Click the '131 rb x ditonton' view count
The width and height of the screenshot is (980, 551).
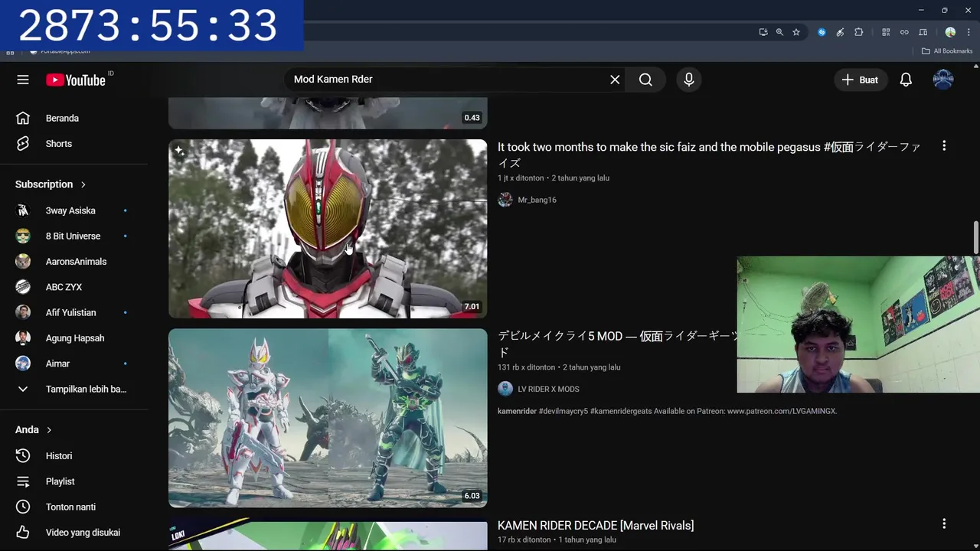(527, 367)
